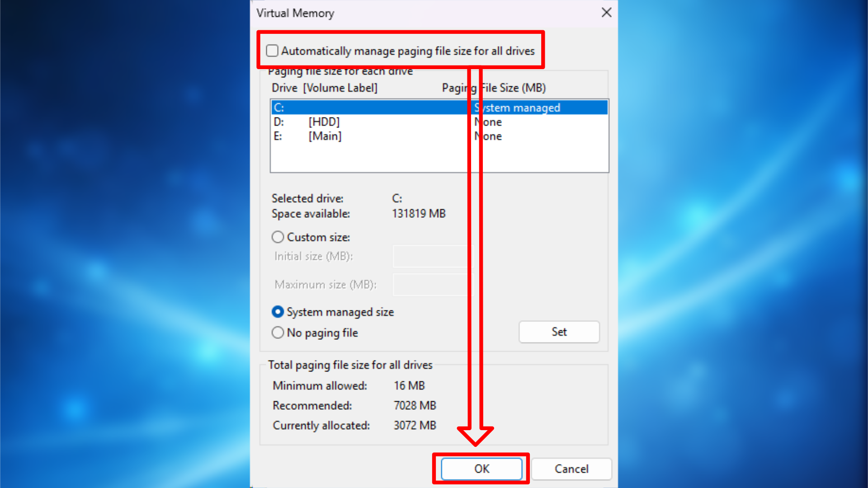Click the Set button
The image size is (868, 488).
point(559,332)
